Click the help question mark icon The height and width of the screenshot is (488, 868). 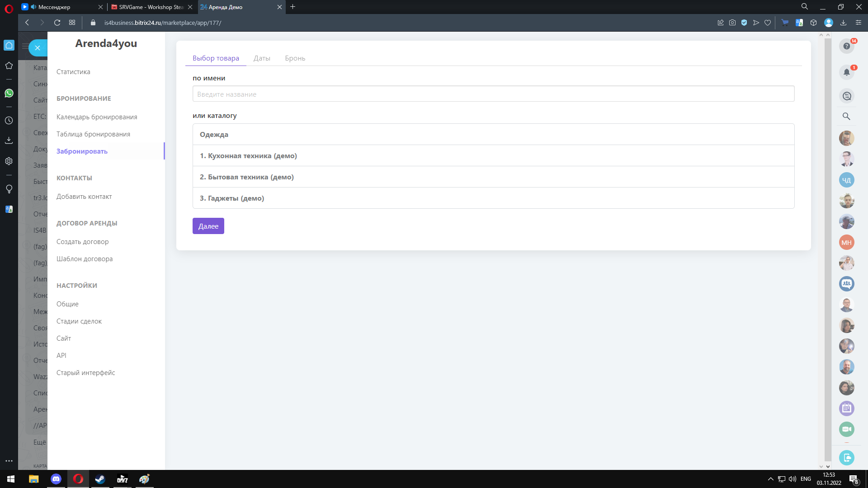(846, 46)
